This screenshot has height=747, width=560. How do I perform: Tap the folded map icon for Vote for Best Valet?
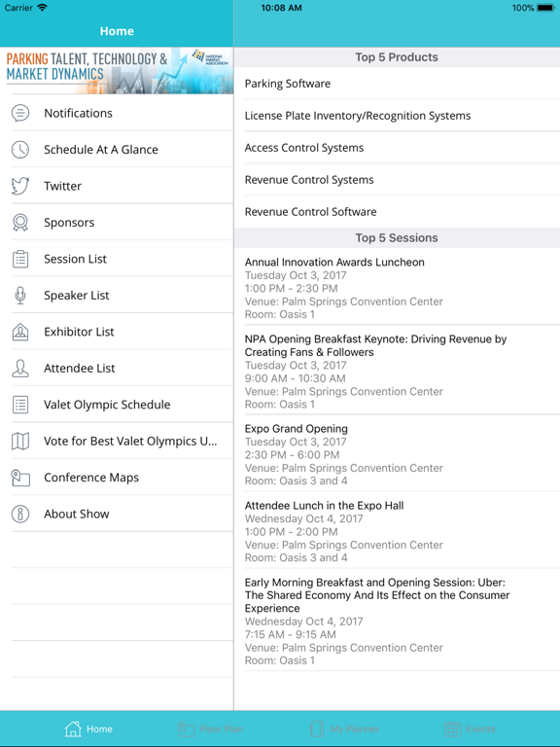click(x=20, y=442)
